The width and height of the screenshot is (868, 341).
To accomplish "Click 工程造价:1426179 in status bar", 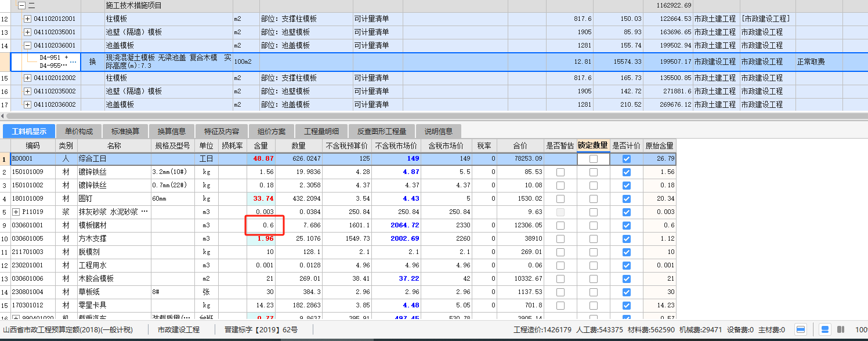I will [542, 329].
